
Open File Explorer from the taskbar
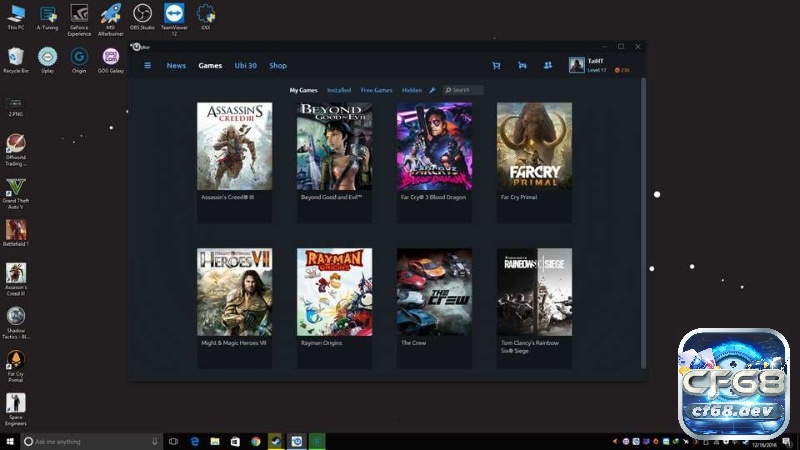(x=215, y=441)
